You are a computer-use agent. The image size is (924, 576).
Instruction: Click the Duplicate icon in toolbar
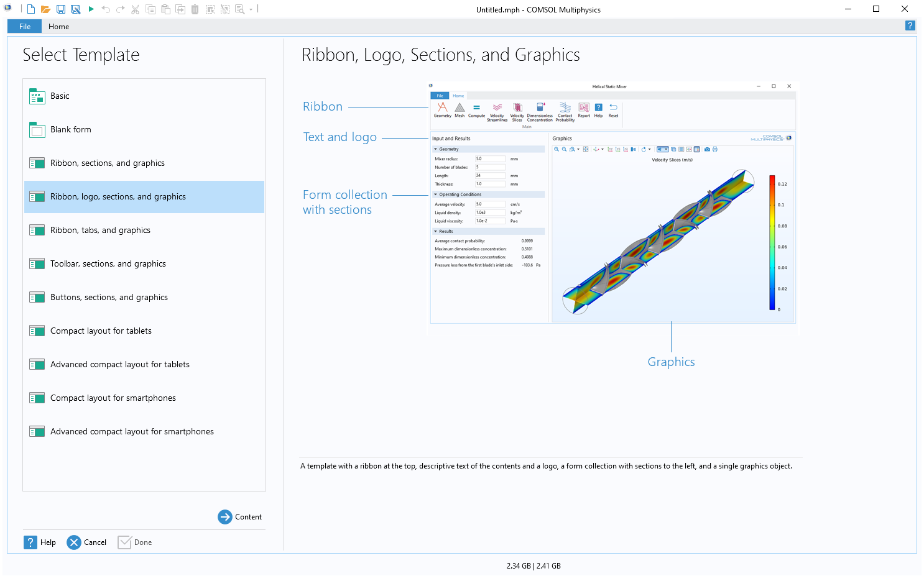pyautogui.click(x=180, y=9)
